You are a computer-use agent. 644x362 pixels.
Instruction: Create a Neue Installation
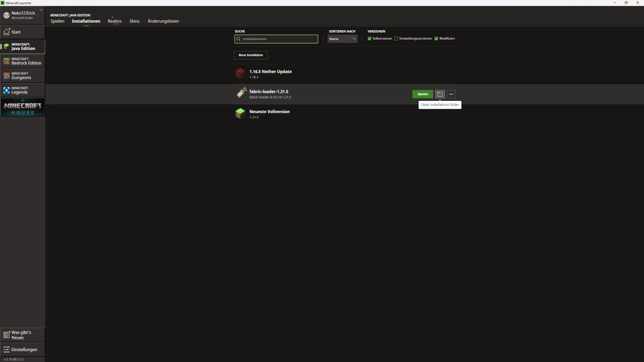click(250, 55)
